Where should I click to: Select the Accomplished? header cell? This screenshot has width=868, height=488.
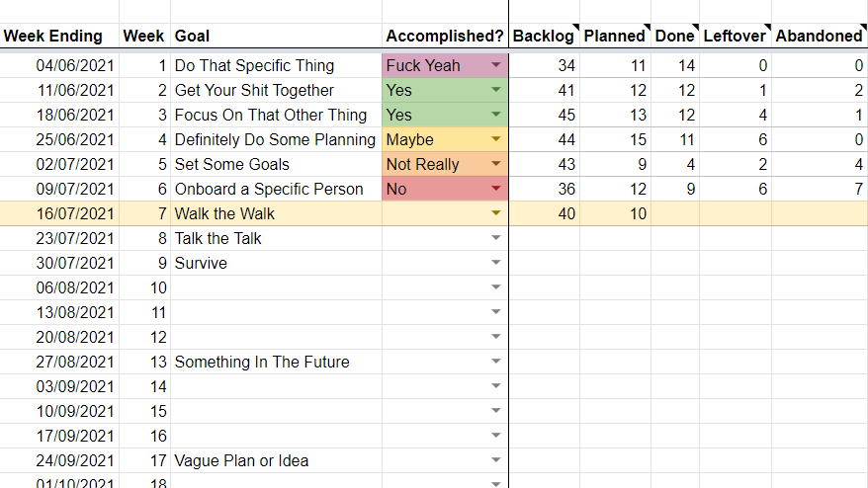click(x=445, y=36)
